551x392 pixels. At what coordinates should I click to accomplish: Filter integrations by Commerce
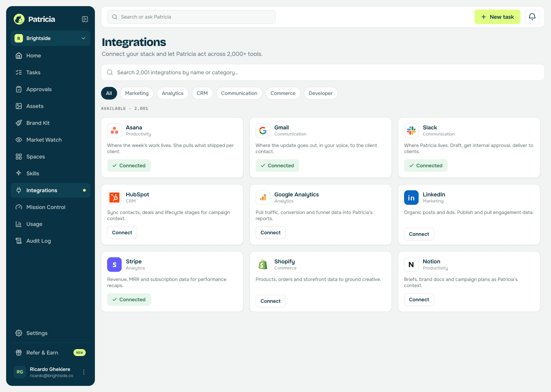tap(283, 93)
